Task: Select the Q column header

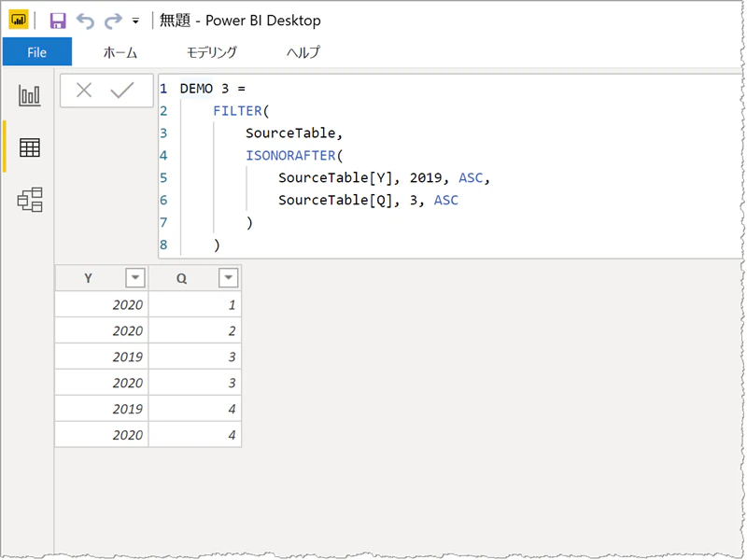Action: (181, 278)
